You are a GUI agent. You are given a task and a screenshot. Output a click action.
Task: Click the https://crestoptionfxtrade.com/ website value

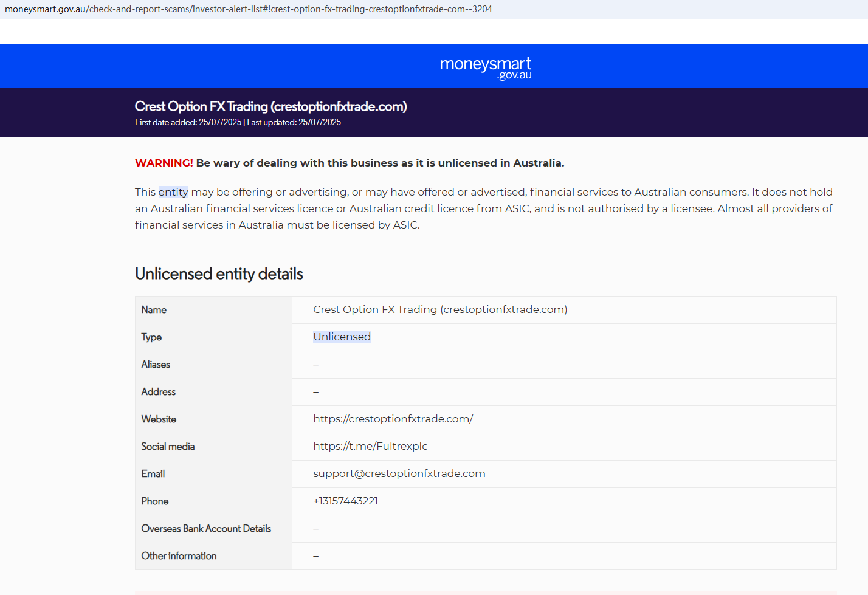pyautogui.click(x=393, y=419)
